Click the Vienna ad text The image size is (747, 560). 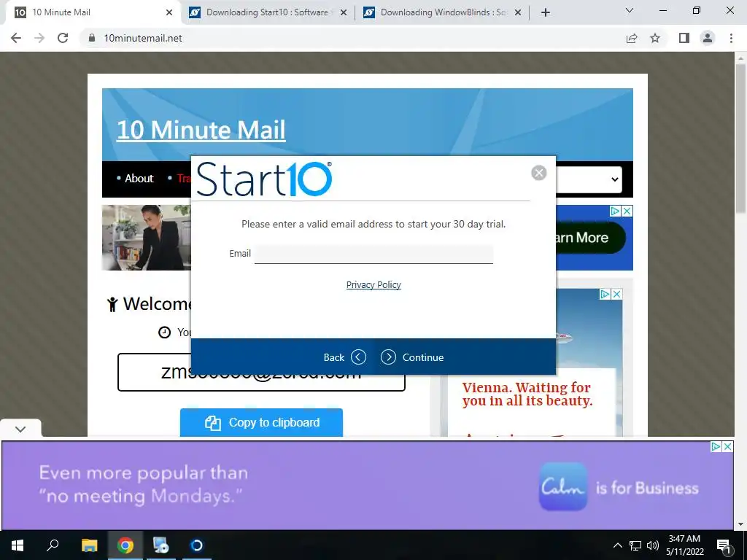pos(527,394)
